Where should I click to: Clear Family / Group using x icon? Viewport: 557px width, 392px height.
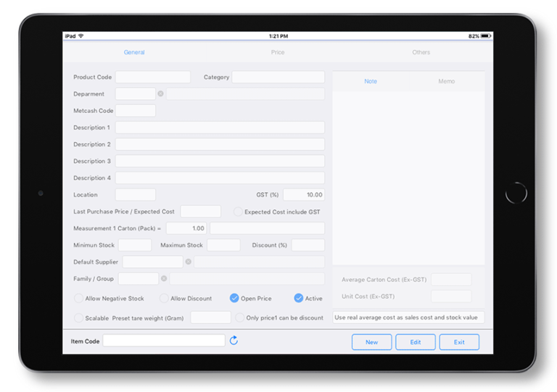(164, 278)
